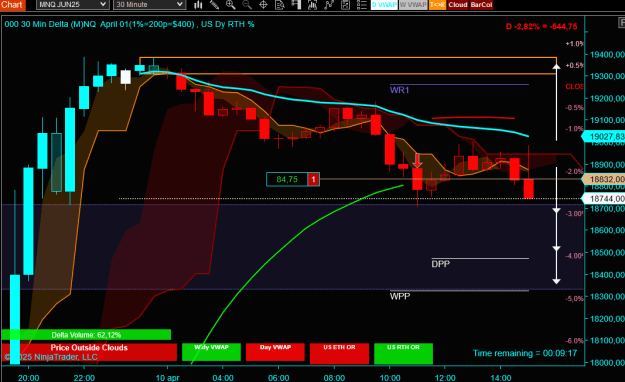Image resolution: width=625 pixels, height=382 pixels.
Task: Click the Delta Volume 62,12% green bar
Action: [x=86, y=335]
